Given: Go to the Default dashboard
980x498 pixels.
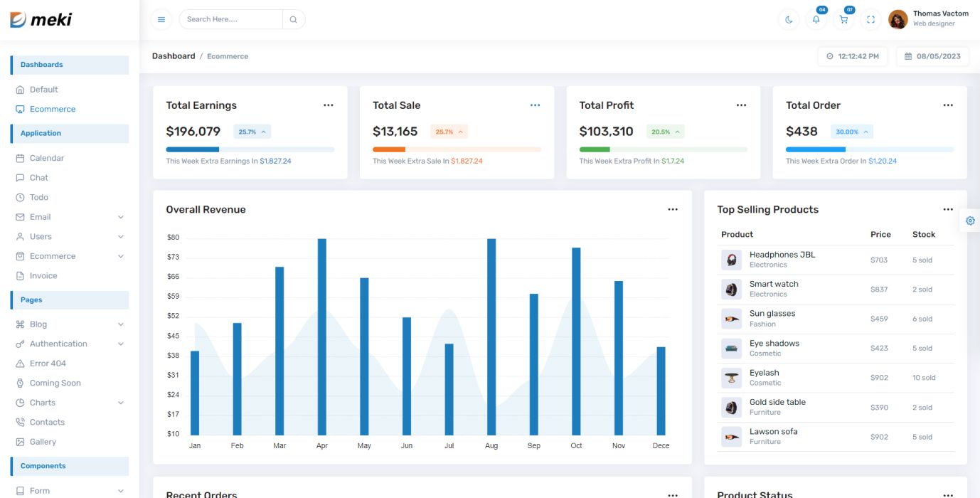Looking at the screenshot, I should (x=43, y=90).
